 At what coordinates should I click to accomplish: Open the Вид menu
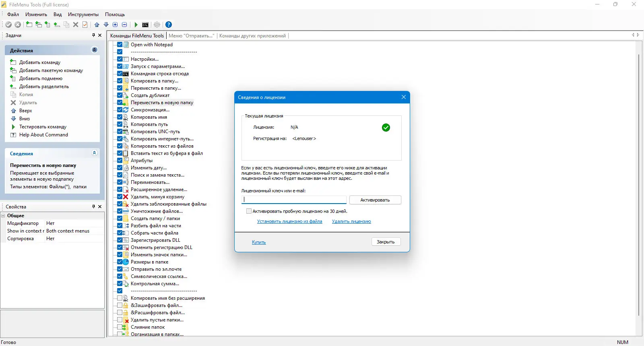[58, 14]
